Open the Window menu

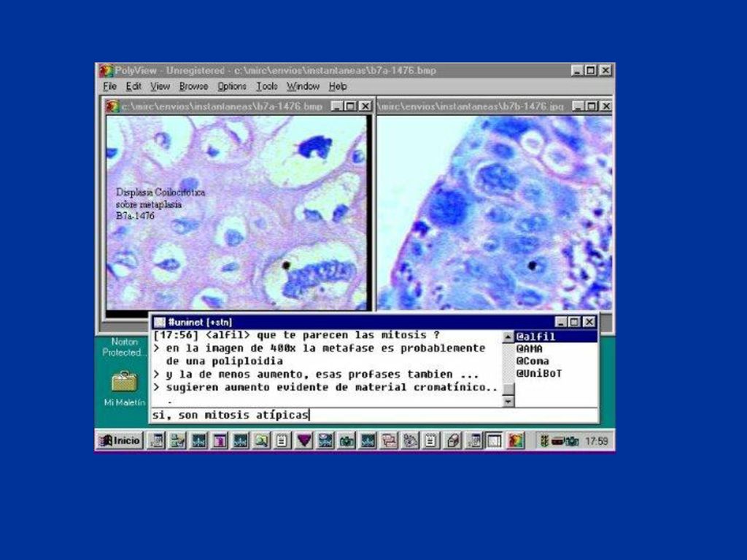tap(303, 87)
